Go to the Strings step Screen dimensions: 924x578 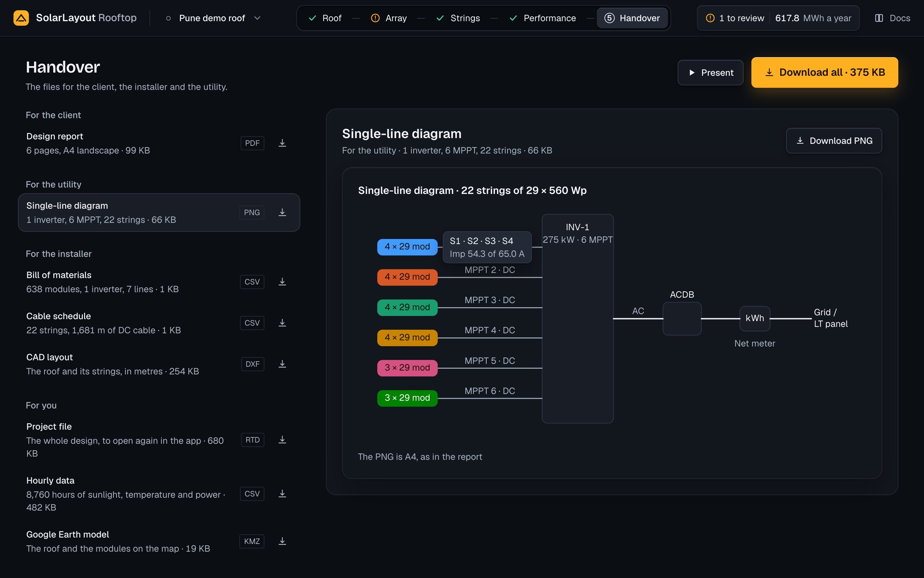pyautogui.click(x=458, y=18)
